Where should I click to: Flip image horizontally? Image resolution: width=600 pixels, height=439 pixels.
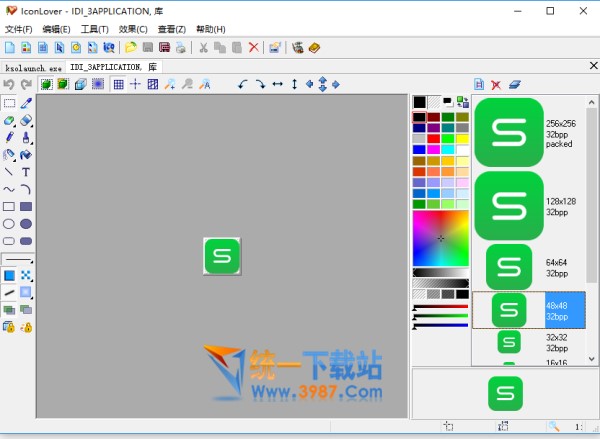coord(277,84)
